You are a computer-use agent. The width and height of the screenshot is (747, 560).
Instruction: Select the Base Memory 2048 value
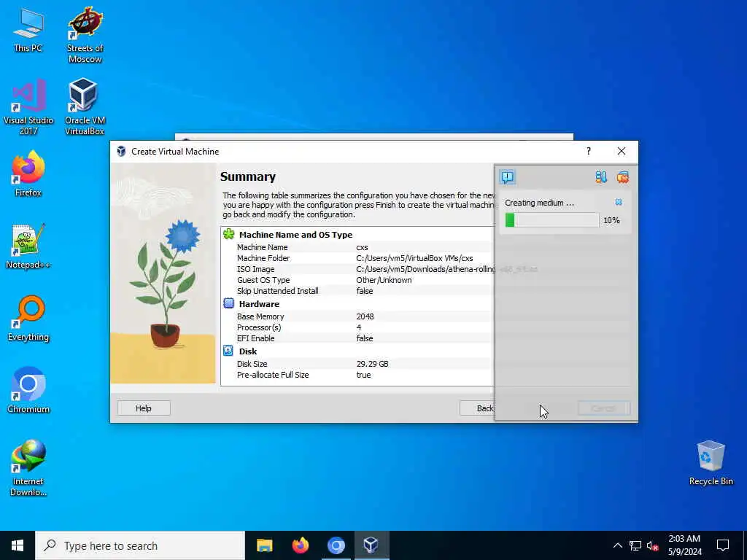tap(365, 316)
